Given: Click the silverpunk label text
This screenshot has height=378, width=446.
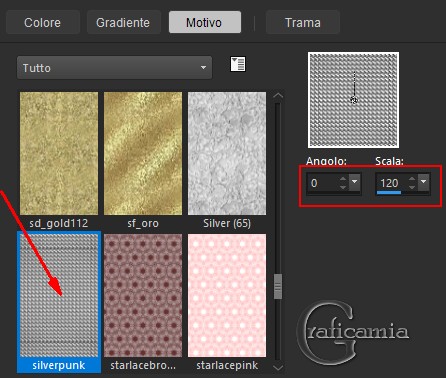Looking at the screenshot, I should pos(59,365).
